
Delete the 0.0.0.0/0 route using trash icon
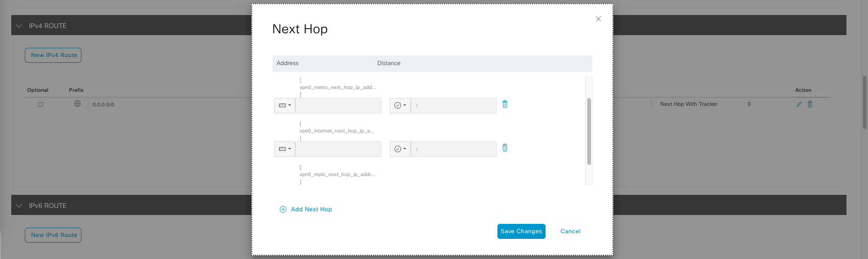point(810,104)
